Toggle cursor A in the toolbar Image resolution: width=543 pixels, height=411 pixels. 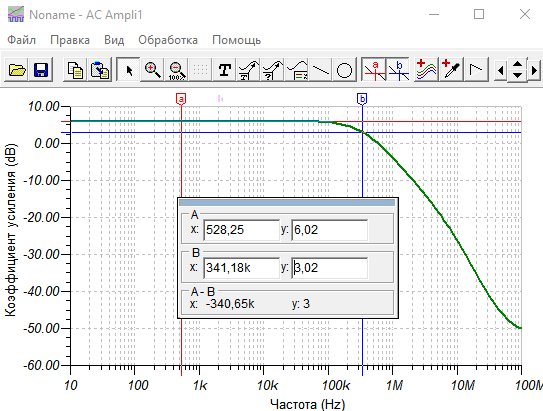click(374, 70)
